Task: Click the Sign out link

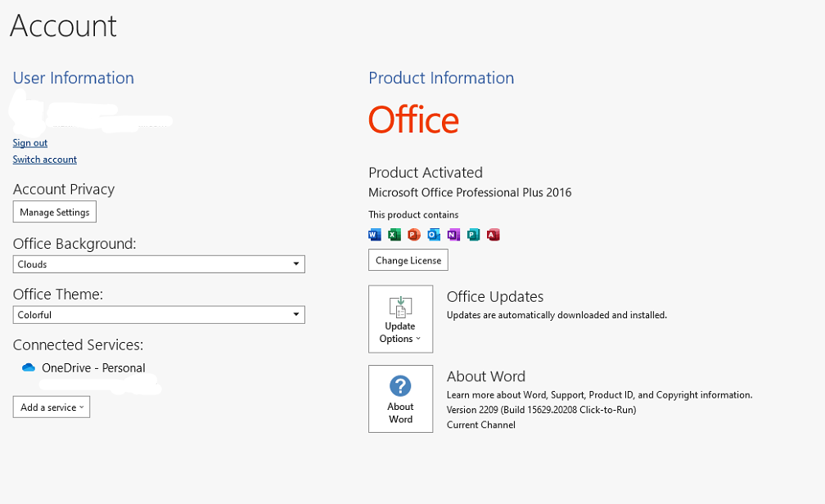Action: click(x=30, y=143)
